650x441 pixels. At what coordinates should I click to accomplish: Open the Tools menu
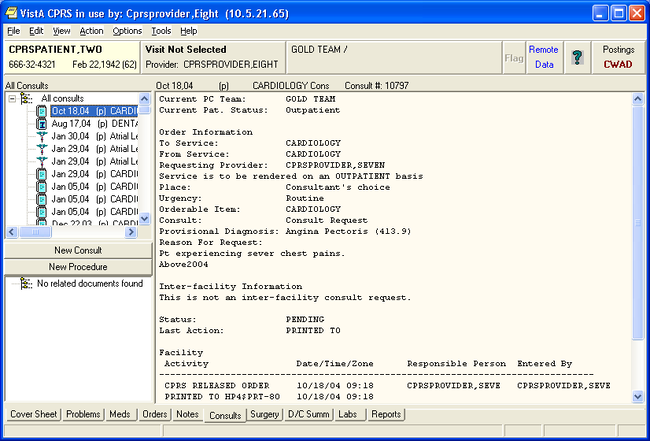pos(161,31)
